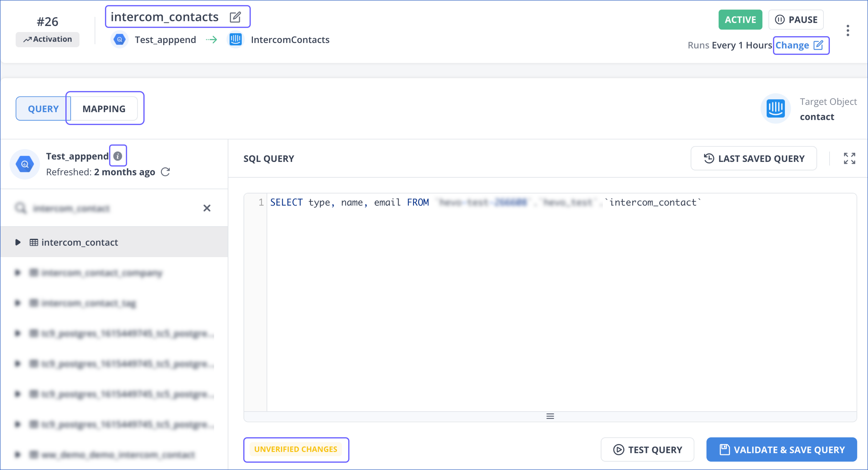Load the last saved query
868x470 pixels.
754,158
